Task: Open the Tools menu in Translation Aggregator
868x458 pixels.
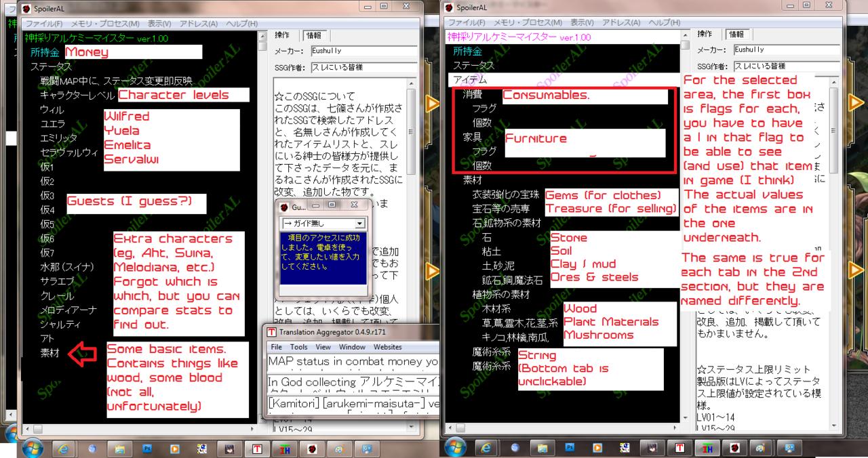Action: (298, 347)
